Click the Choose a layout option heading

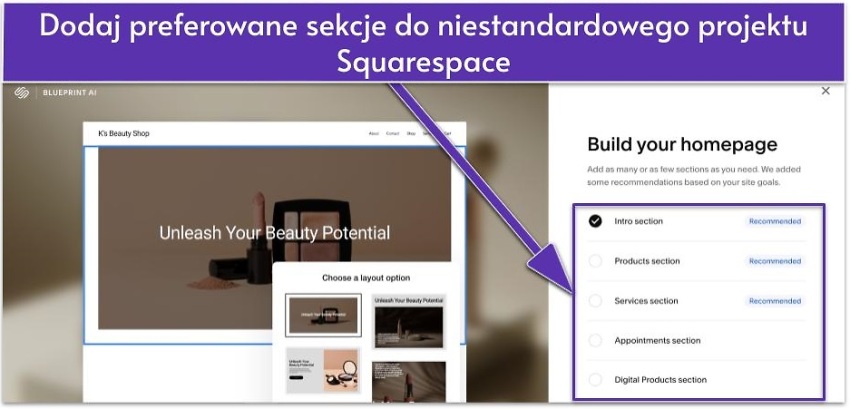click(x=366, y=278)
